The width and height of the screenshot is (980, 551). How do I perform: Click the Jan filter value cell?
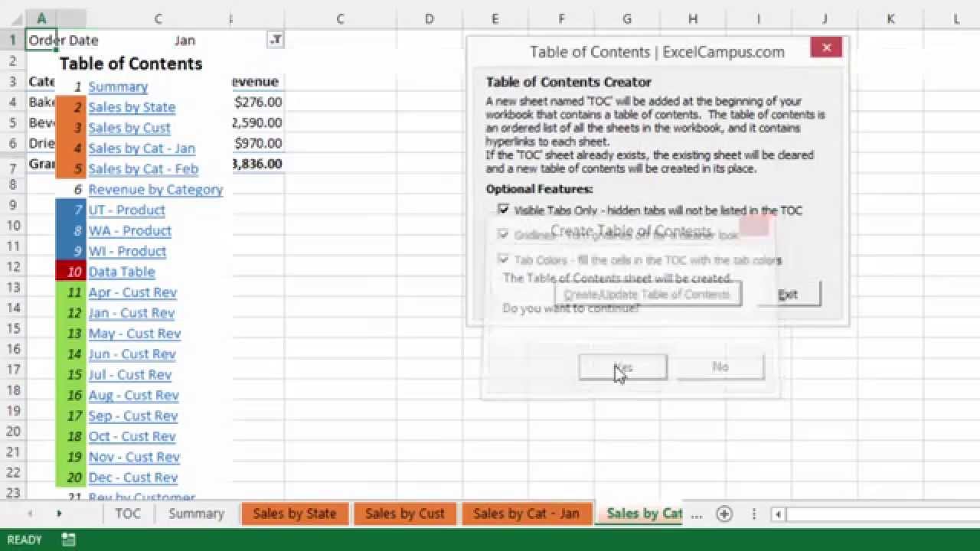tap(184, 40)
